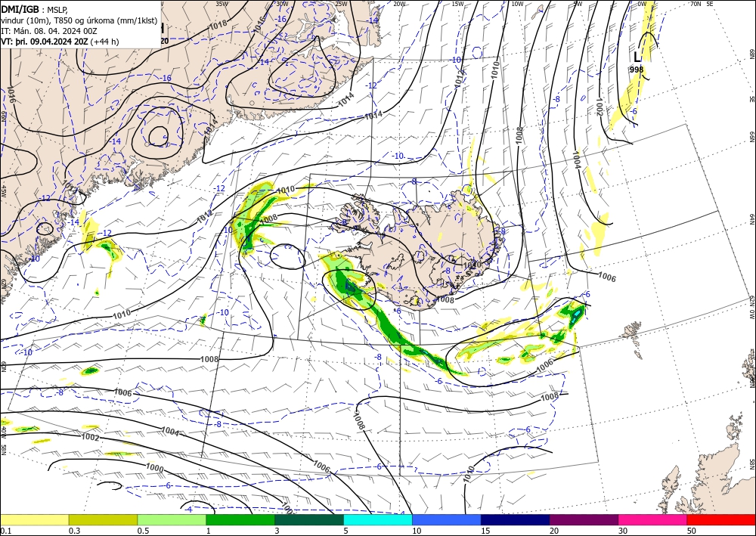
Task: Click the 'DMI/IGB : MSLP' title text
Action: pyautogui.click(x=35, y=9)
